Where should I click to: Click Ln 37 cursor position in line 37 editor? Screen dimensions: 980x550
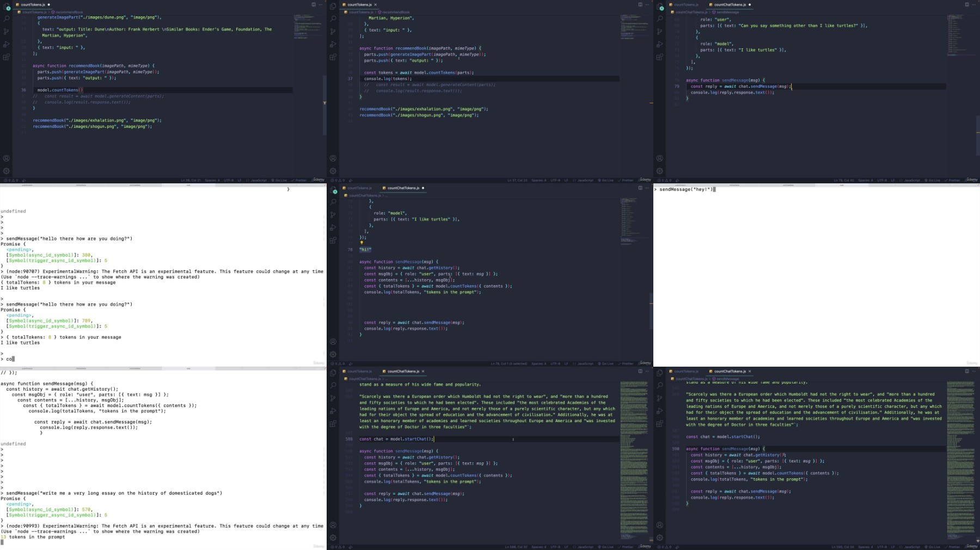(517, 180)
